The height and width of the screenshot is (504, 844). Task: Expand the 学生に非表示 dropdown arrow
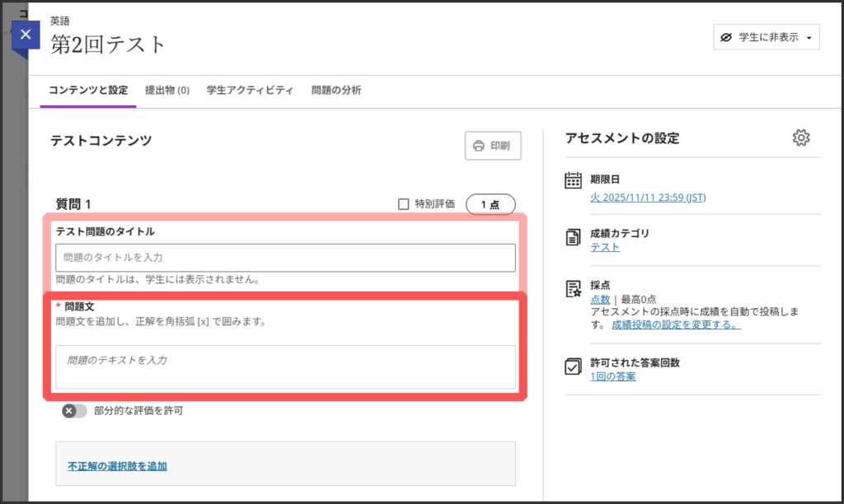point(809,38)
